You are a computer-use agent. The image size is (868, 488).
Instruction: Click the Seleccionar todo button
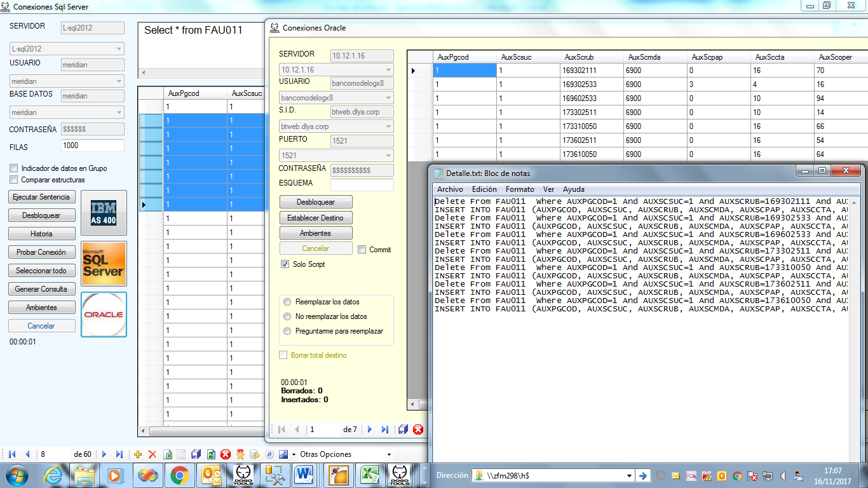[41, 271]
